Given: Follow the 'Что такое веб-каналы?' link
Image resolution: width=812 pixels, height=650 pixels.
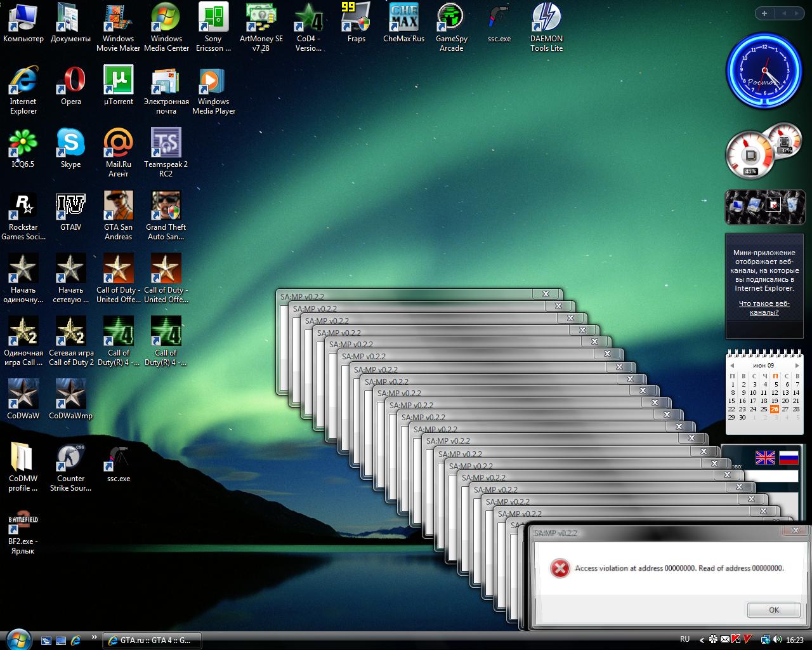Looking at the screenshot, I should coord(764,308).
